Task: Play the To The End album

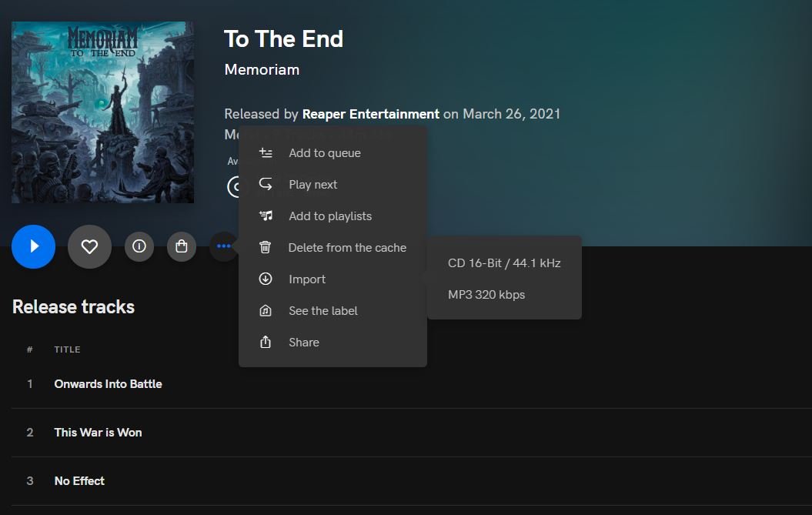Action: coord(33,246)
